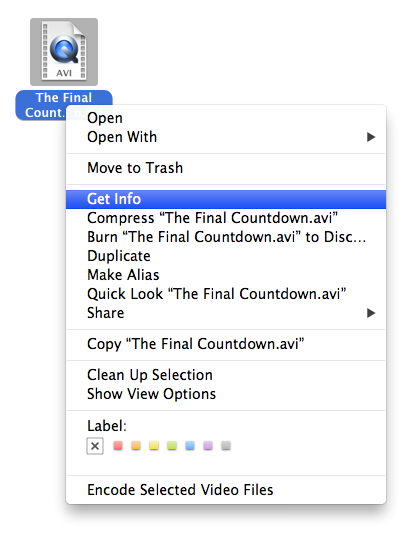
Task: Select Move to Trash
Action: tap(226, 168)
